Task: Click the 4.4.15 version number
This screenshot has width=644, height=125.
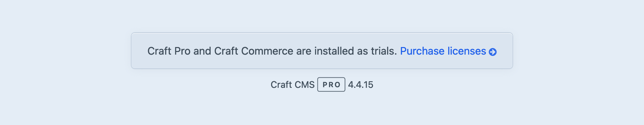Action: [x=360, y=85]
